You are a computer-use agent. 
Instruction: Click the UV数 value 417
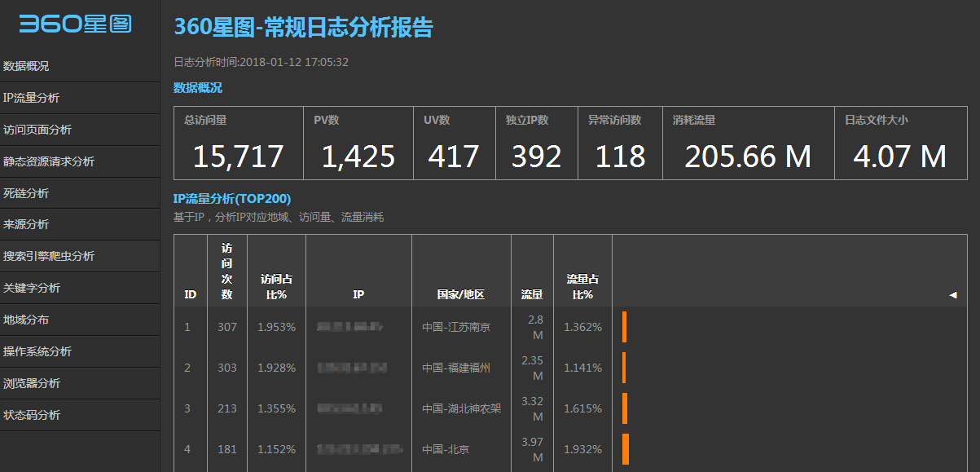click(x=454, y=157)
